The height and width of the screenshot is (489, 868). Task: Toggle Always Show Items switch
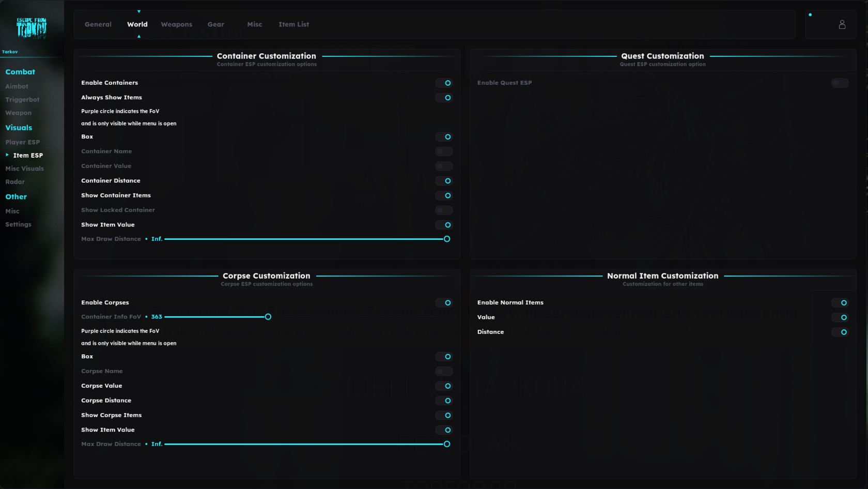444,98
